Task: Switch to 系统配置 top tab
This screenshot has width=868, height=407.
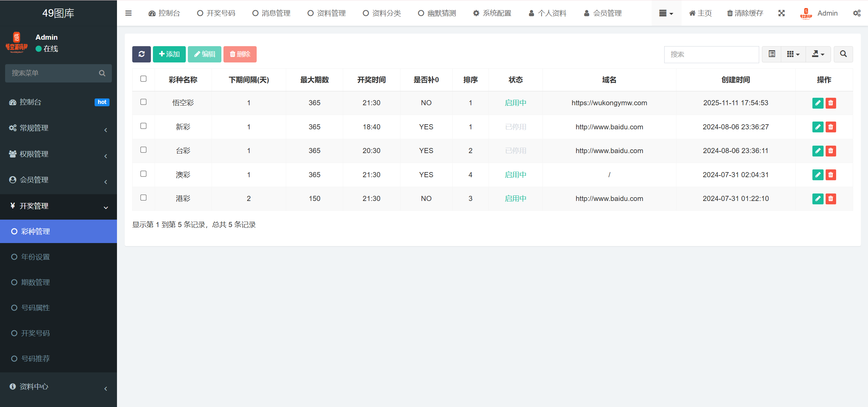Action: coord(492,13)
